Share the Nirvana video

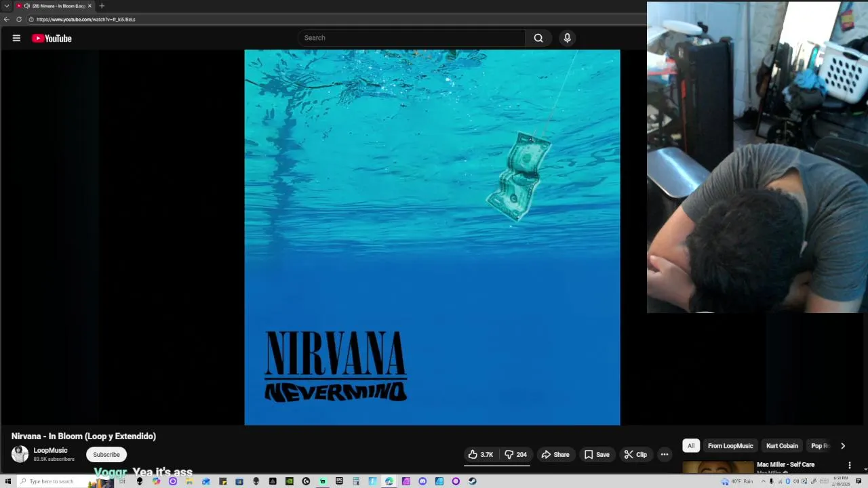(555, 454)
